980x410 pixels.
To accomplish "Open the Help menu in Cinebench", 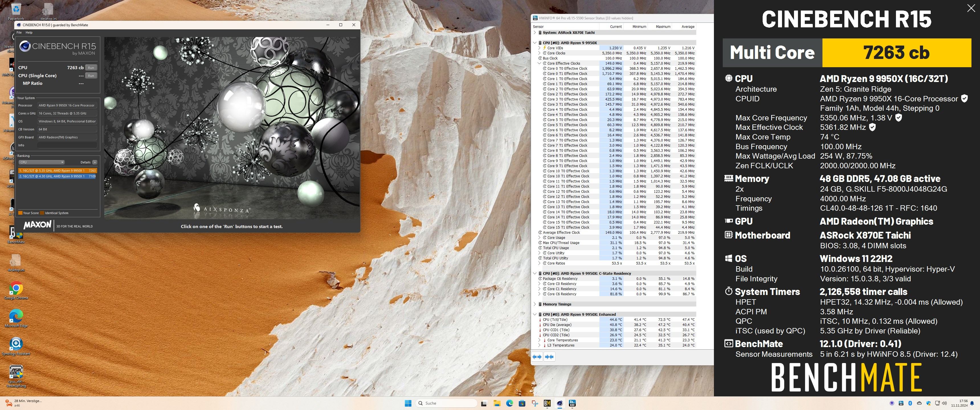I will (x=29, y=33).
